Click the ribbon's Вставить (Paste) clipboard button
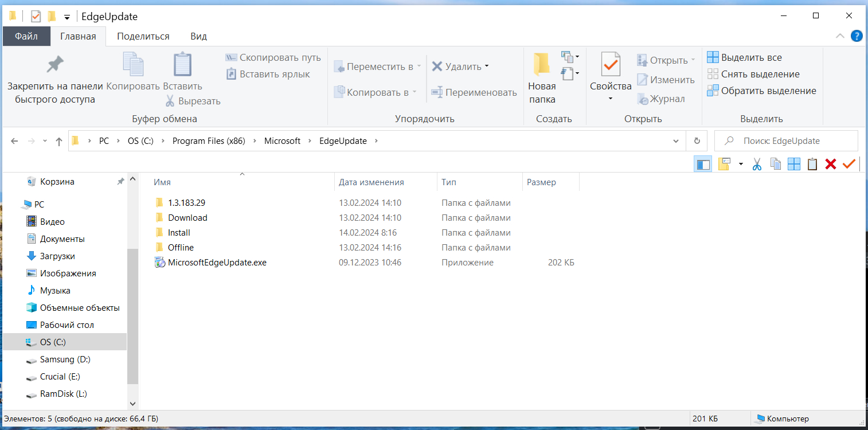The width and height of the screenshot is (868, 430). click(x=182, y=72)
